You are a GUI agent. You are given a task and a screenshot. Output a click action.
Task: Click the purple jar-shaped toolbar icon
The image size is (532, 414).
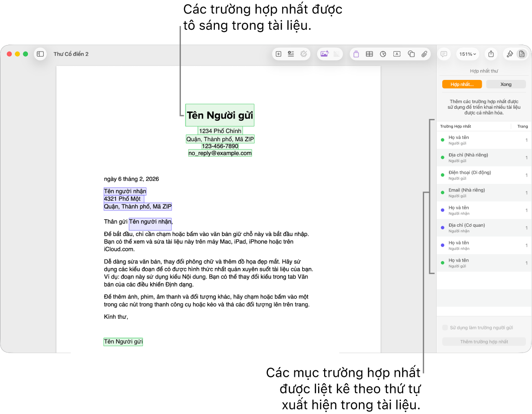(356, 54)
